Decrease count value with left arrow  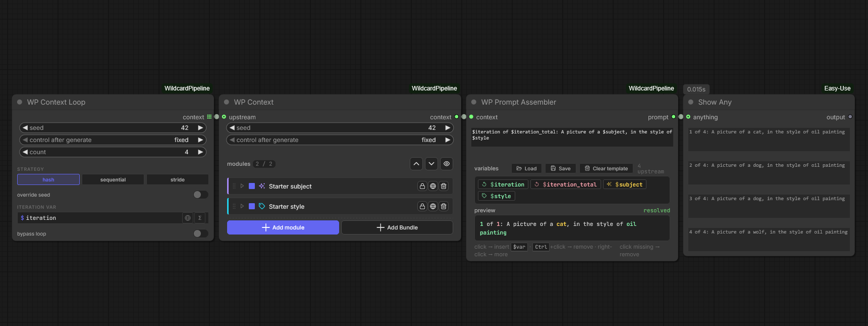(x=25, y=152)
